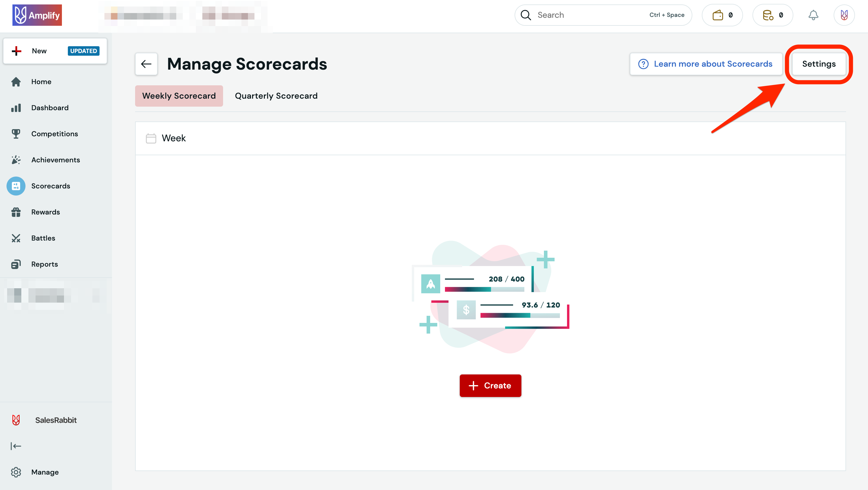Switch to the Quarterly Scorecard tab
The image size is (868, 490).
tap(276, 96)
